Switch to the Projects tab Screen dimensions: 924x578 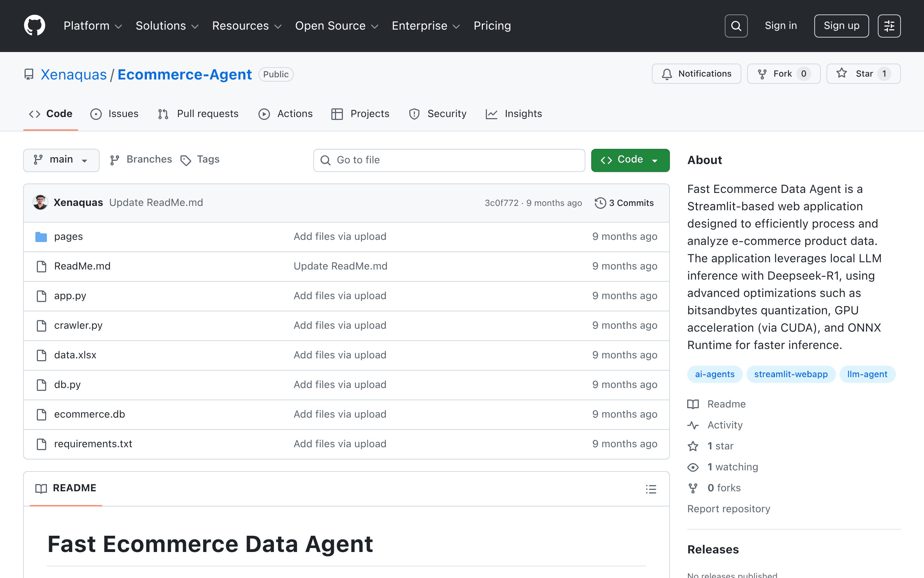coord(360,113)
